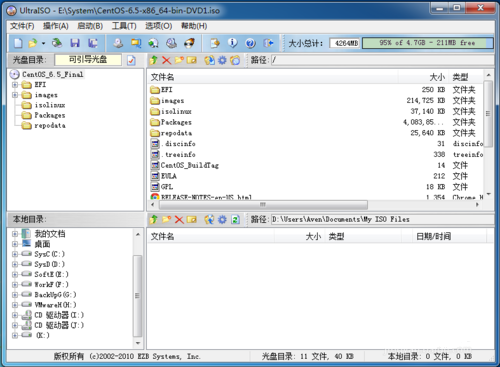The image size is (500, 367).
Task: Toggle the checkmark document icon beside 可引导光盘
Action: point(131,60)
